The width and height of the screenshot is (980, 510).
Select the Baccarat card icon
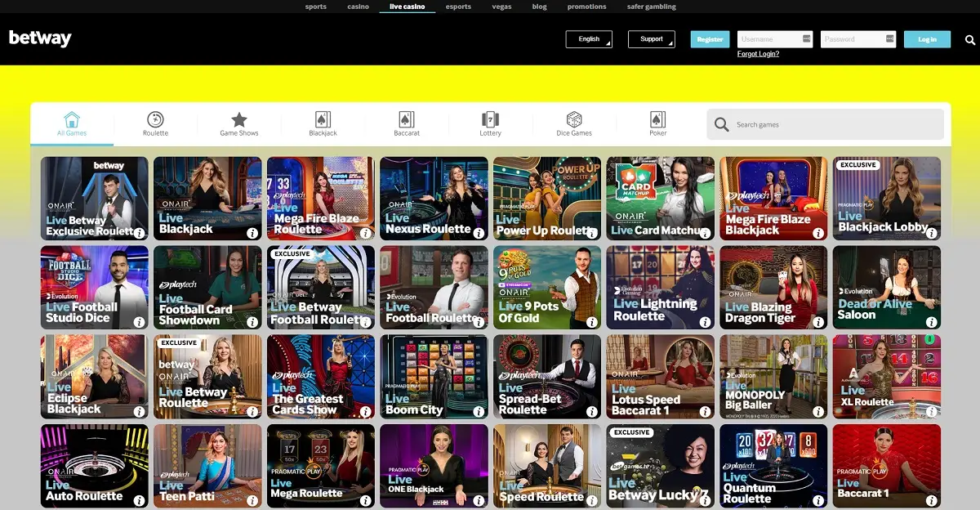pyautogui.click(x=407, y=119)
